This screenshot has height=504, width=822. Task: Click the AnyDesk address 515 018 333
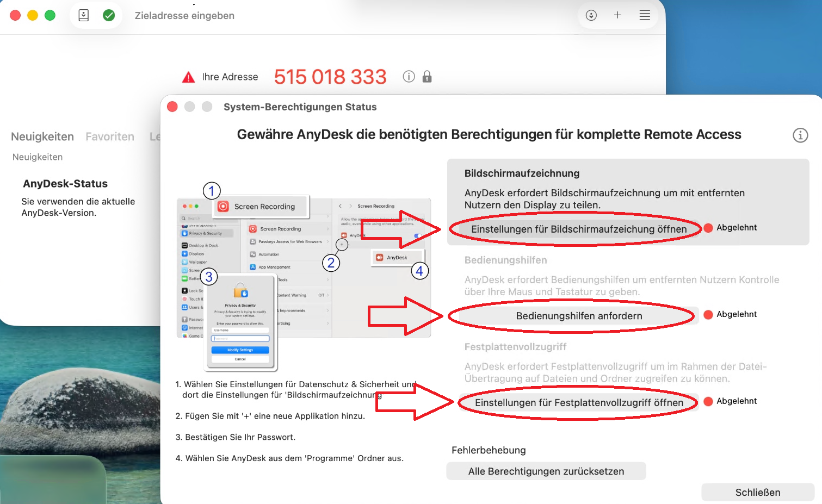330,77
